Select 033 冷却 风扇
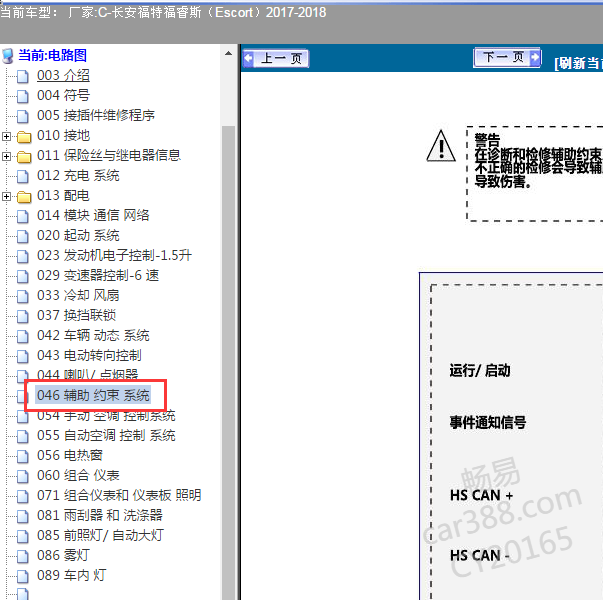The width and height of the screenshot is (603, 600). 78,295
